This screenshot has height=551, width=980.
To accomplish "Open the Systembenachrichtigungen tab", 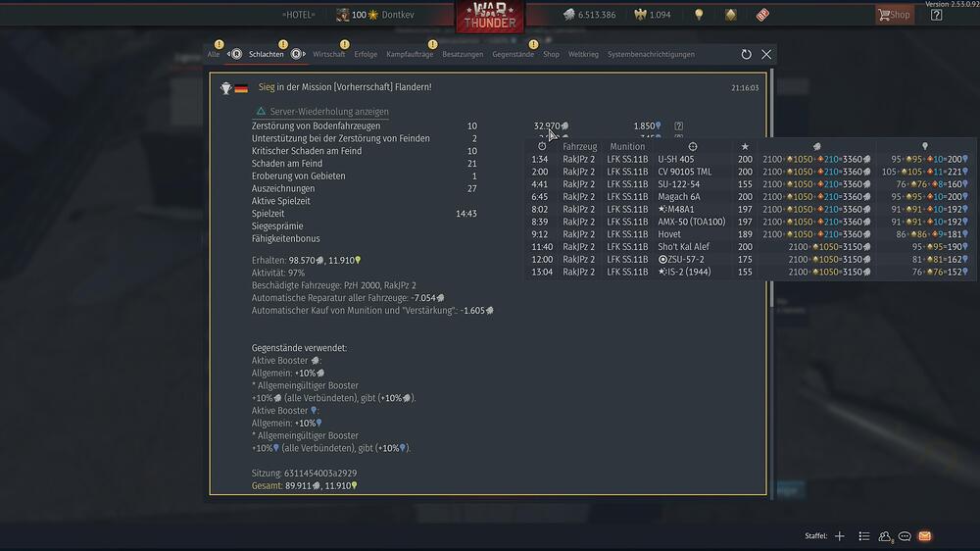I will [x=652, y=54].
